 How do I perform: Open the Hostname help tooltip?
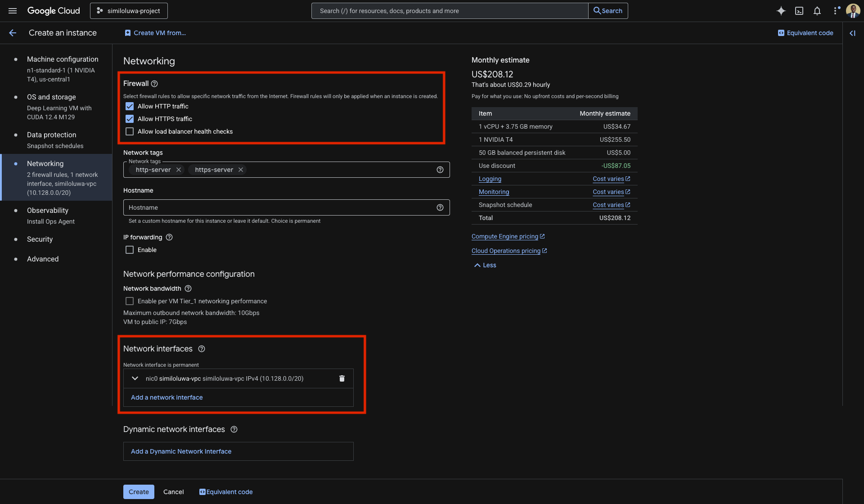click(x=440, y=207)
